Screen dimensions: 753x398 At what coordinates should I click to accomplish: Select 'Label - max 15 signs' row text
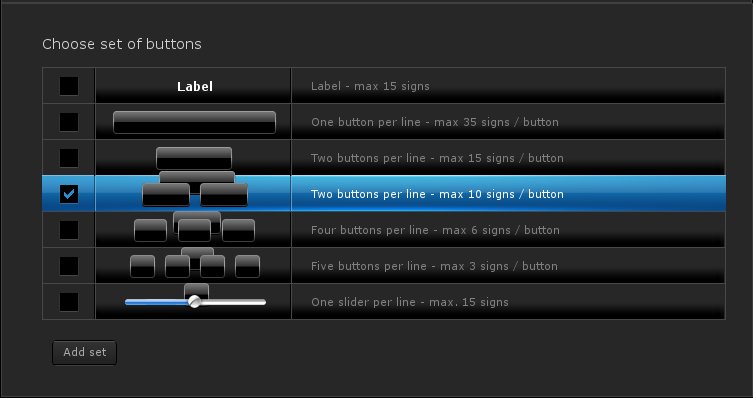[370, 86]
